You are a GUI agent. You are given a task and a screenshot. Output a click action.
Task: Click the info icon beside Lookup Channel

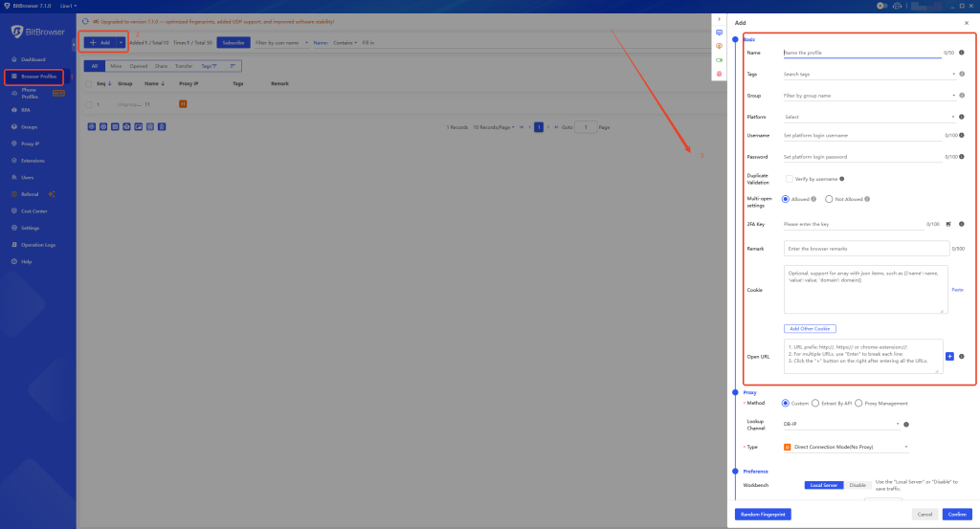click(x=906, y=424)
